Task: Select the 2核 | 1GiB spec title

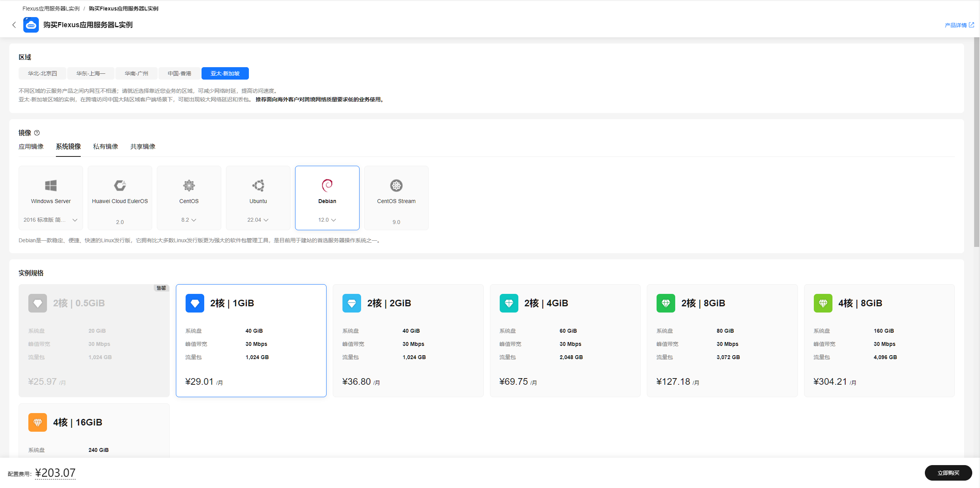Action: coord(232,303)
